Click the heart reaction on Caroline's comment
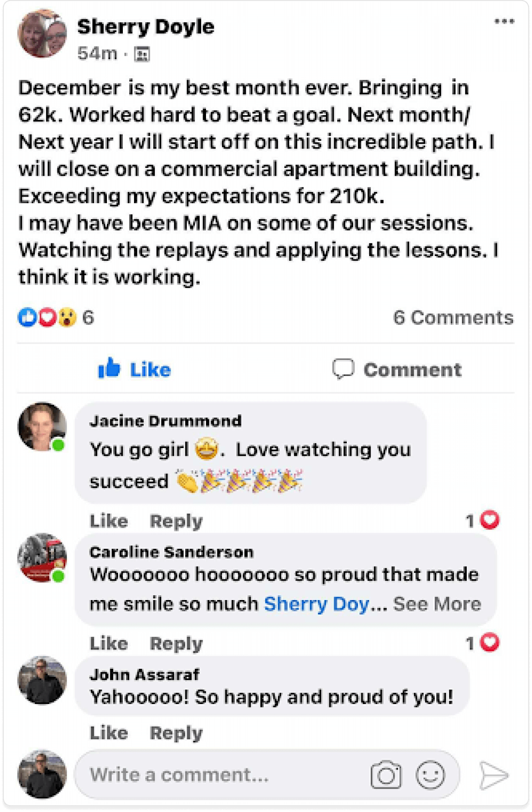This screenshot has width=532, height=812. click(490, 643)
